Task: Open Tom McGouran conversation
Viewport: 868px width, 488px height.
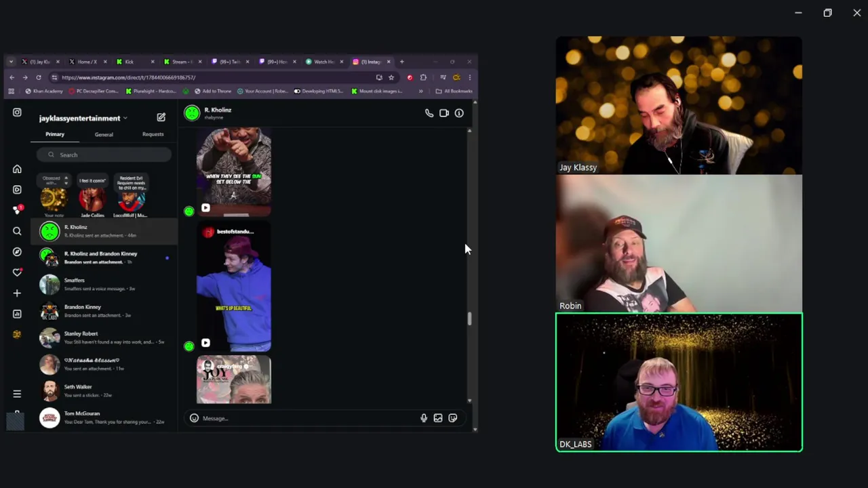Action: (104, 418)
